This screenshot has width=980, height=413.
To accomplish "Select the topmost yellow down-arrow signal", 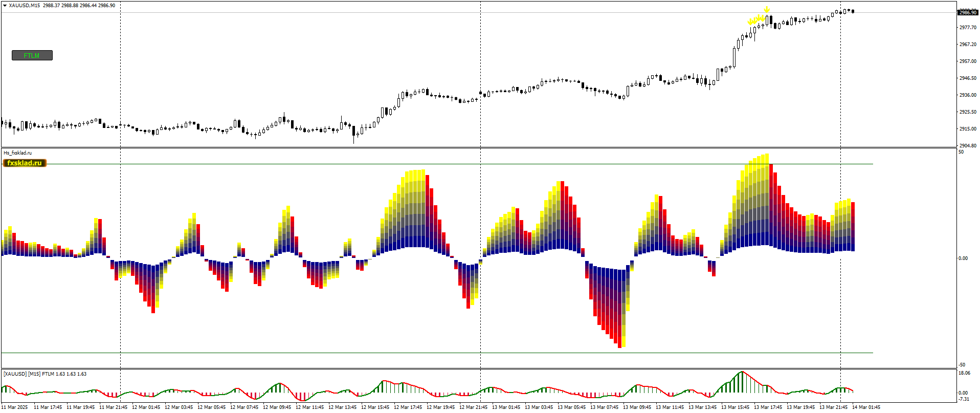I will 767,9.
